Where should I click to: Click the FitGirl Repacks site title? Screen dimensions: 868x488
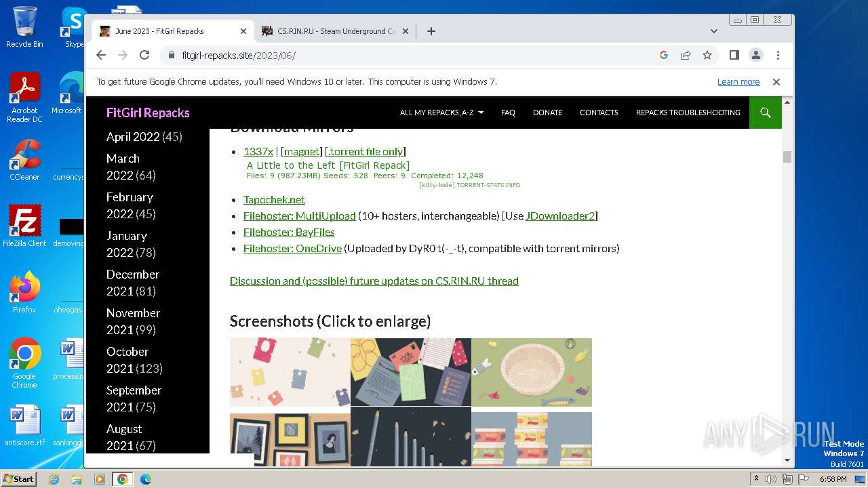[148, 113]
